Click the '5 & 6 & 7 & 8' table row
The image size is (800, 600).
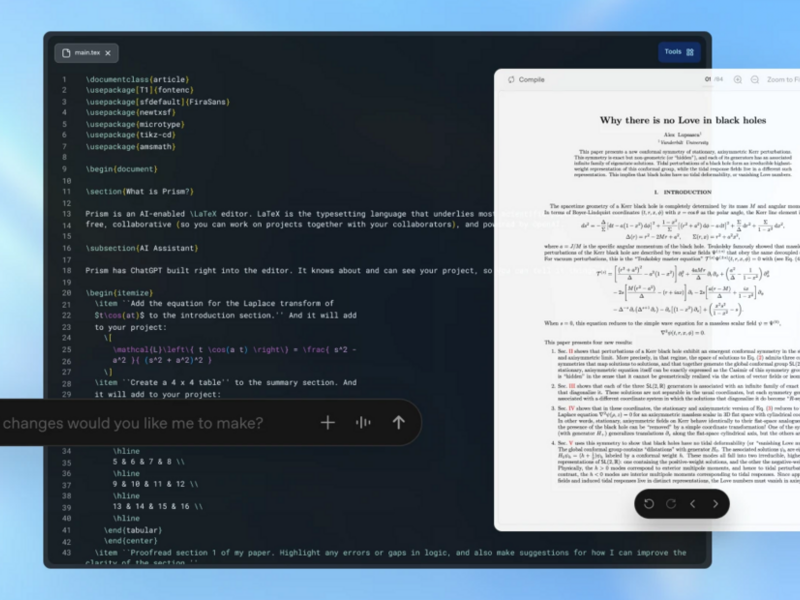tap(148, 462)
